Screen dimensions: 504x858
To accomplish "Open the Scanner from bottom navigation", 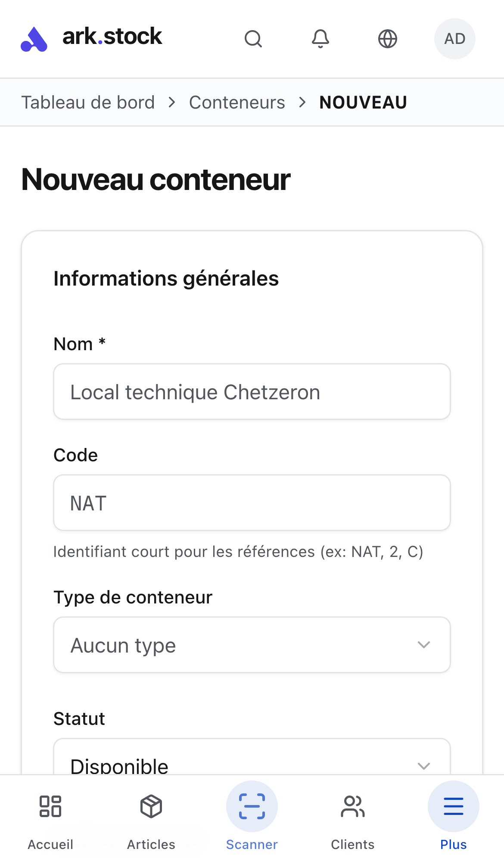I will pyautogui.click(x=252, y=807).
